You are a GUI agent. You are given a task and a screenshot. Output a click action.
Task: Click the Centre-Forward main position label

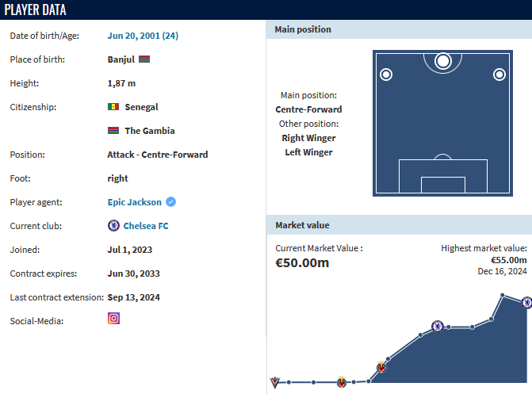tap(308, 109)
